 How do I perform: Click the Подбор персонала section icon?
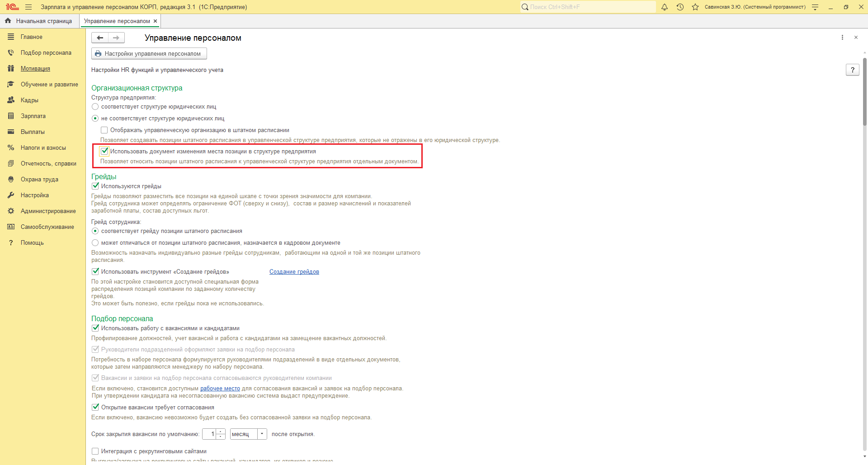pos(11,52)
